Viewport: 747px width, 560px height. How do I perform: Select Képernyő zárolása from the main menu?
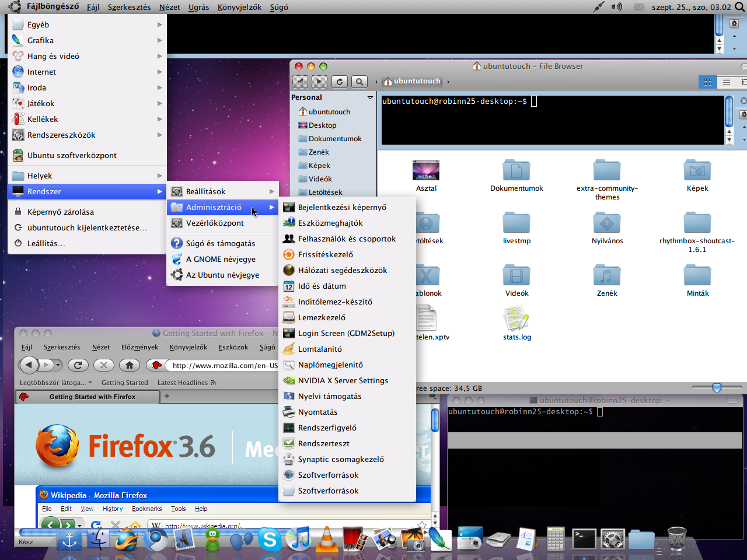(88, 212)
